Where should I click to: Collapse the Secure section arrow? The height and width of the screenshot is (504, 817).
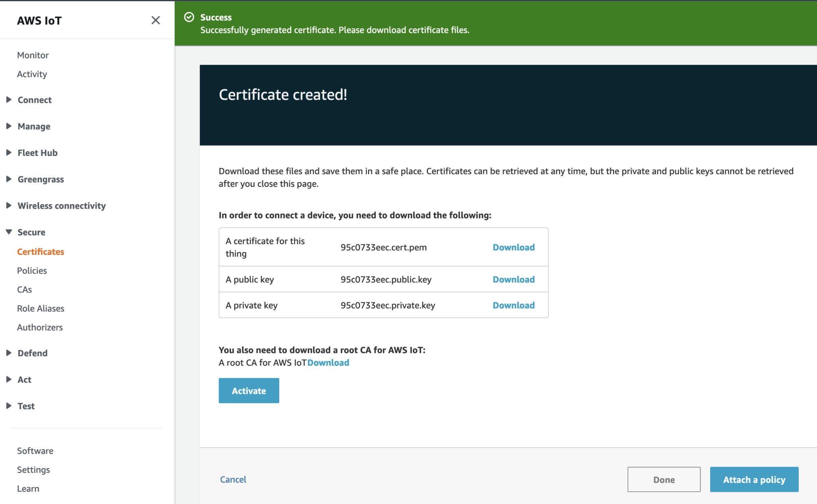[9, 232]
